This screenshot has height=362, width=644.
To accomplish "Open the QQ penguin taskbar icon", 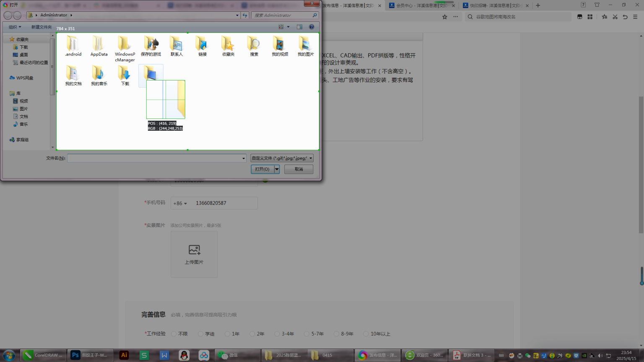I will click(x=184, y=355).
